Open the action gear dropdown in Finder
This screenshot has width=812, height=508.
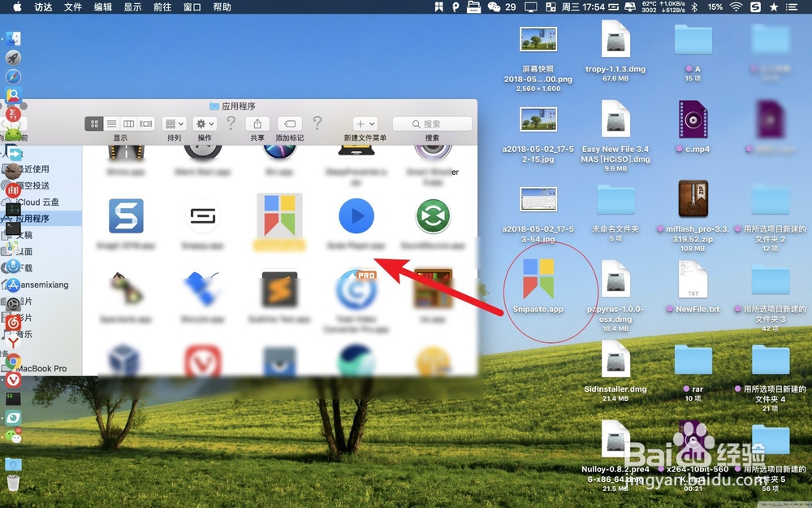(205, 124)
